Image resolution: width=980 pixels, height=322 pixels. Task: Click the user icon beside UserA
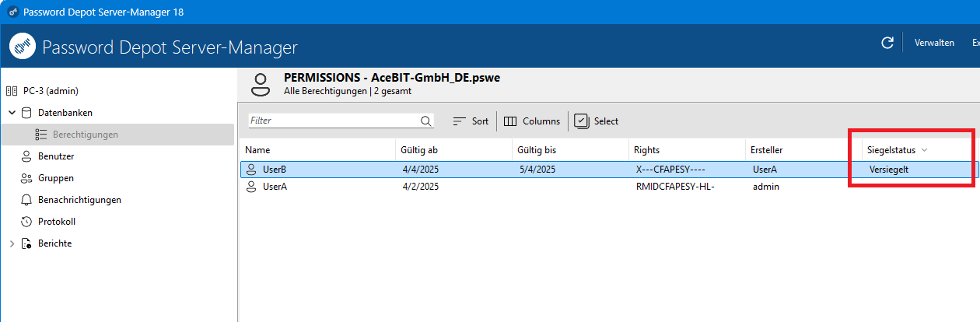point(251,187)
